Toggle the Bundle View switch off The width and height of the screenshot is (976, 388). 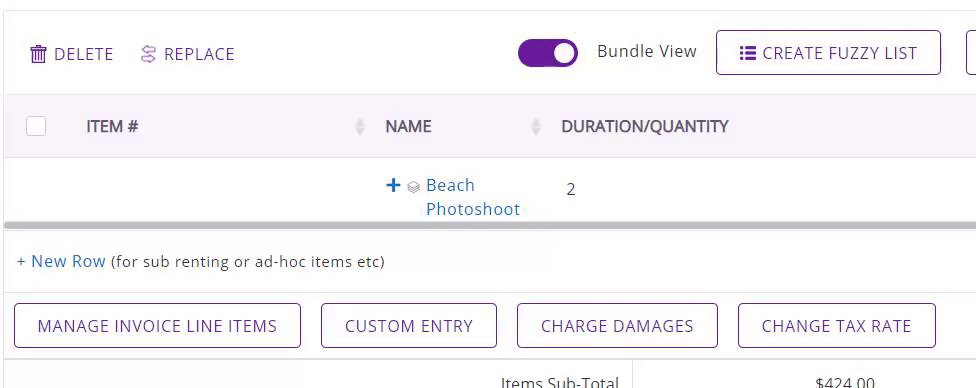click(548, 53)
